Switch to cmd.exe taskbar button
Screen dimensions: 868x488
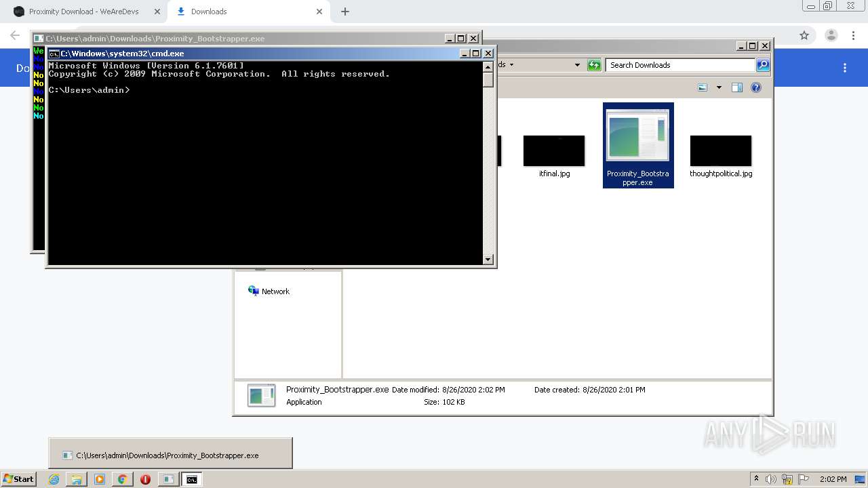(x=192, y=479)
